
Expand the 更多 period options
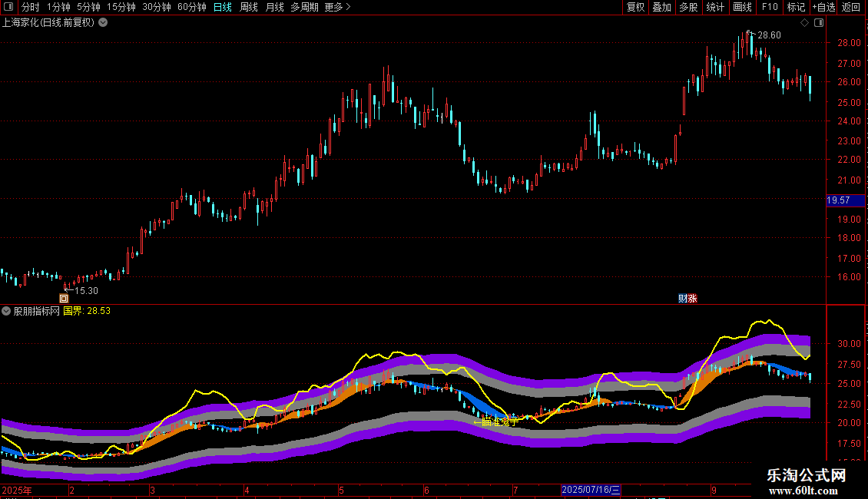click(337, 7)
